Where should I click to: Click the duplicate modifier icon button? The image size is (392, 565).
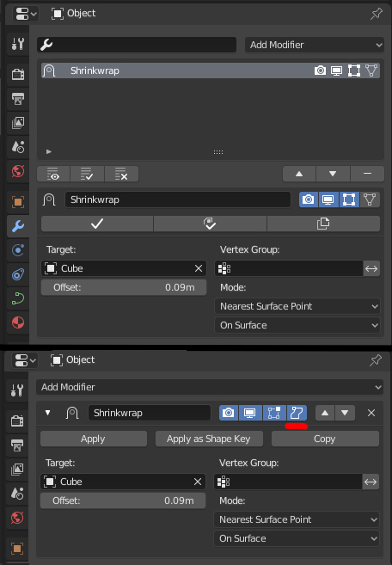323,224
